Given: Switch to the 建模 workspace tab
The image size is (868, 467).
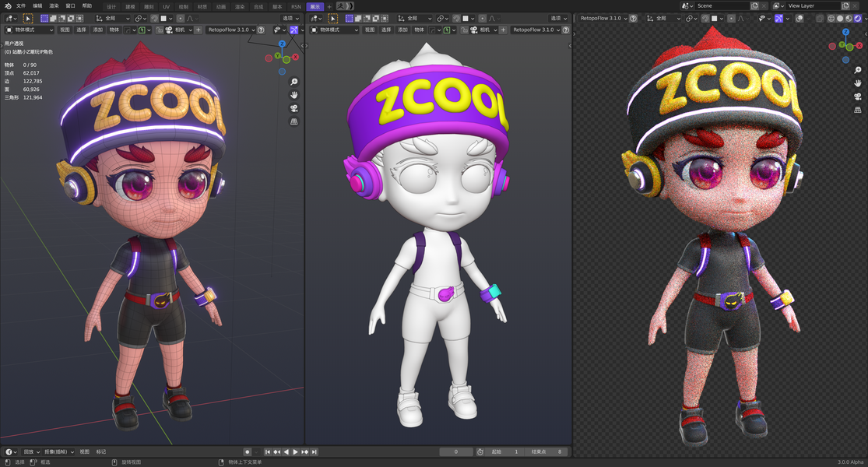Looking at the screenshot, I should click(130, 7).
